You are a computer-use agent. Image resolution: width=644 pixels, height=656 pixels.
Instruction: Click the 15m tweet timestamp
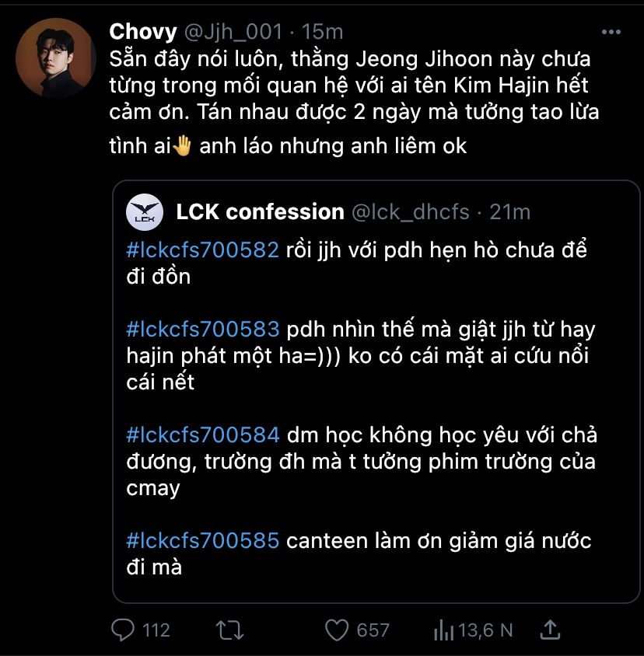322,32
